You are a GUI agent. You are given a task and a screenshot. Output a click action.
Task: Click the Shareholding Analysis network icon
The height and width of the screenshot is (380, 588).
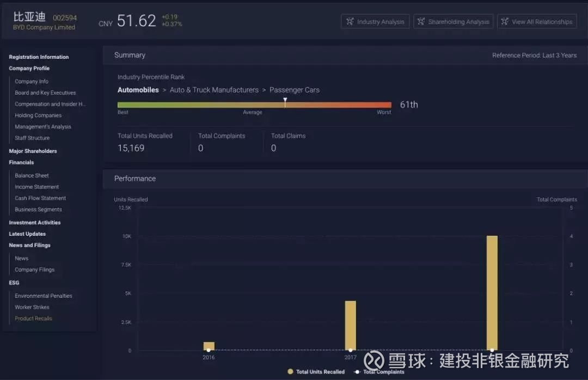[421, 21]
